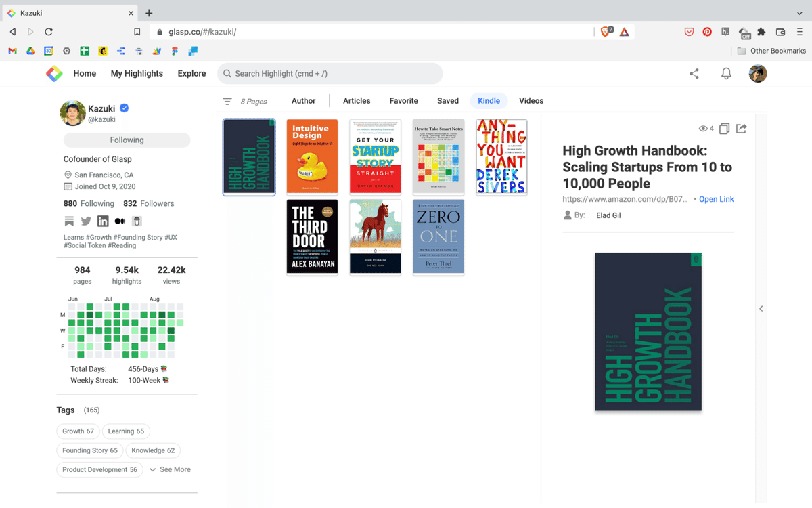Open Kazuki's Twitter profile icon
812x508 pixels.
coord(86,221)
